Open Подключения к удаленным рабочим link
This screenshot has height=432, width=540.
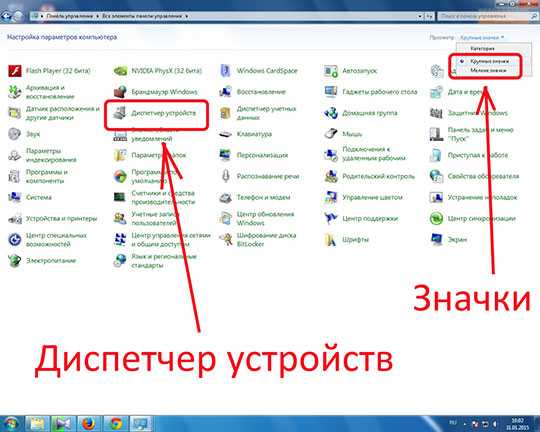point(374,154)
